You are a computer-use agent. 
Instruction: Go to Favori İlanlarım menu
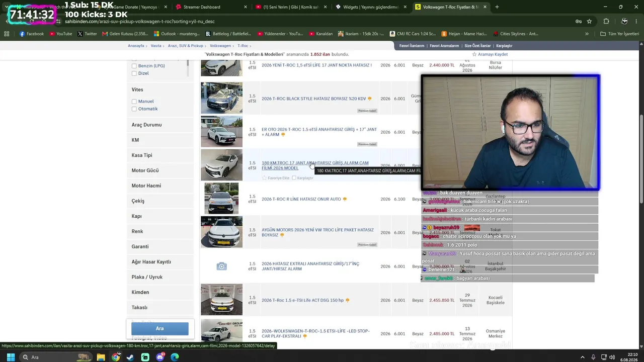click(412, 46)
